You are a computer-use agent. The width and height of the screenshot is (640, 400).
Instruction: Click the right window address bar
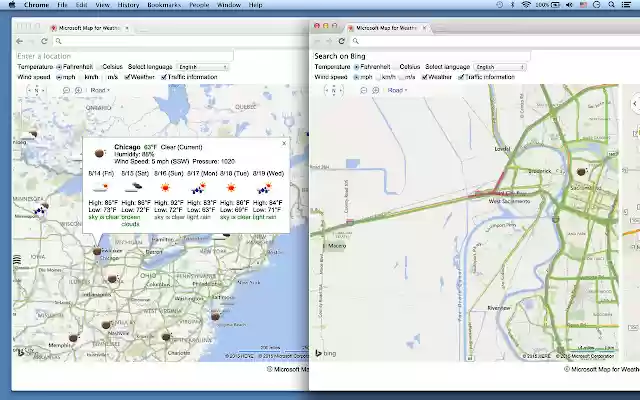494,41
